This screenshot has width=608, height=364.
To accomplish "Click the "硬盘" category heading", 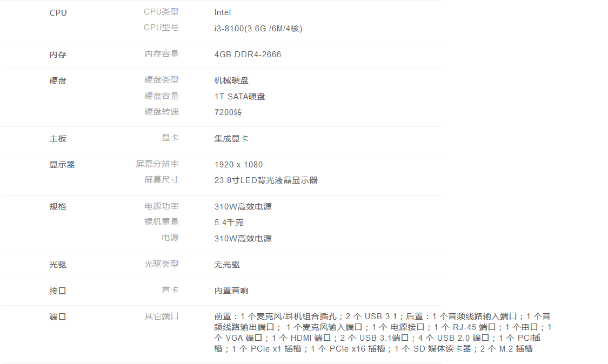I will [x=58, y=80].
